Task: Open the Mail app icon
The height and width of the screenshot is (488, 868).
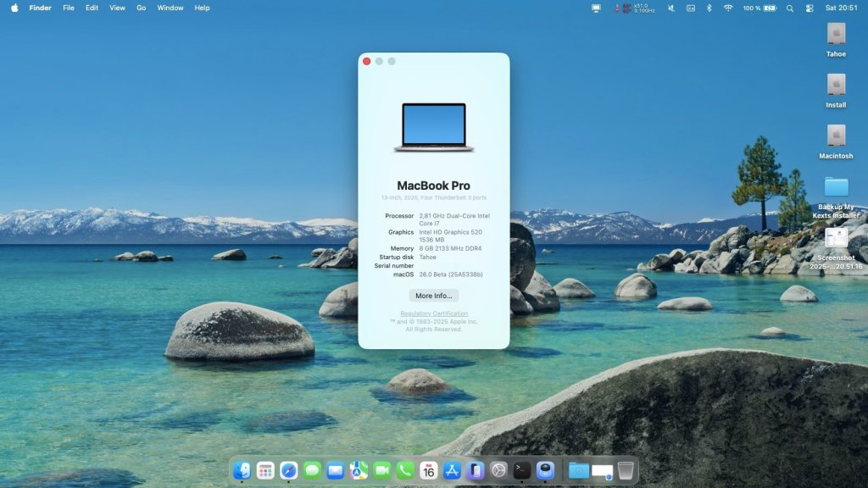Action: click(x=336, y=470)
